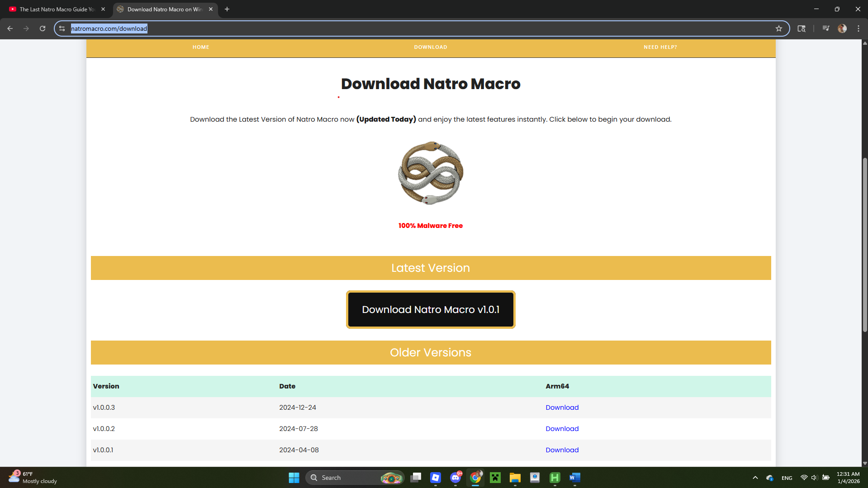
Task: Click the Chrome taskbar icon
Action: pyautogui.click(x=475, y=478)
